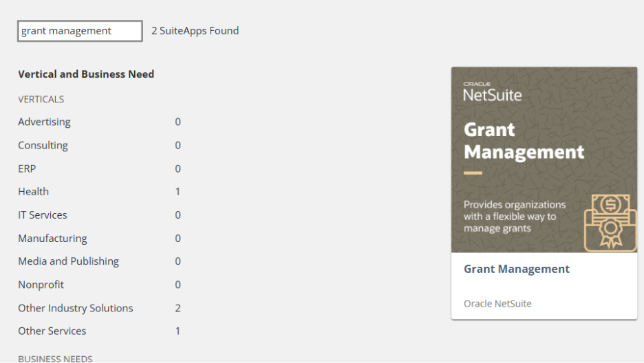The image size is (644, 363).
Task: Choose the IT Services filter
Action: point(43,215)
